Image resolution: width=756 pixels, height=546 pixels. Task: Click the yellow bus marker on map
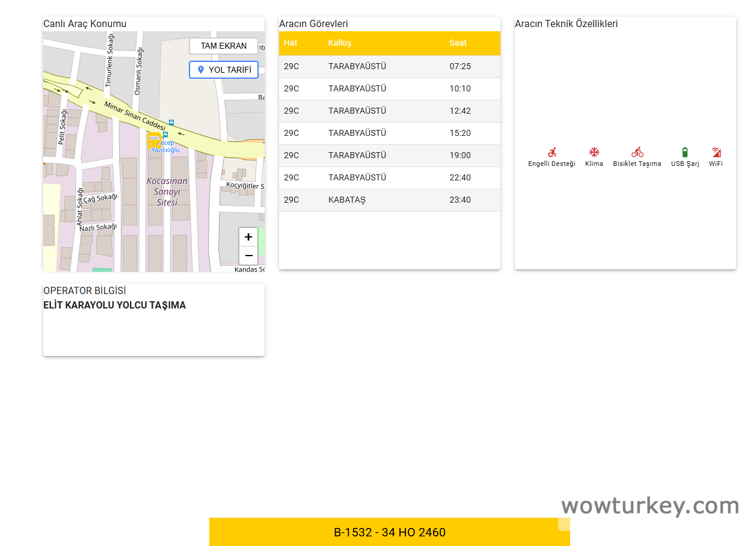click(x=154, y=141)
